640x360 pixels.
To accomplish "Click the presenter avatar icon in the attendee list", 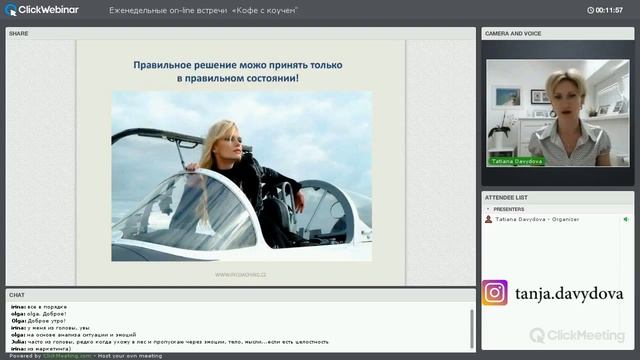I will pos(489,220).
